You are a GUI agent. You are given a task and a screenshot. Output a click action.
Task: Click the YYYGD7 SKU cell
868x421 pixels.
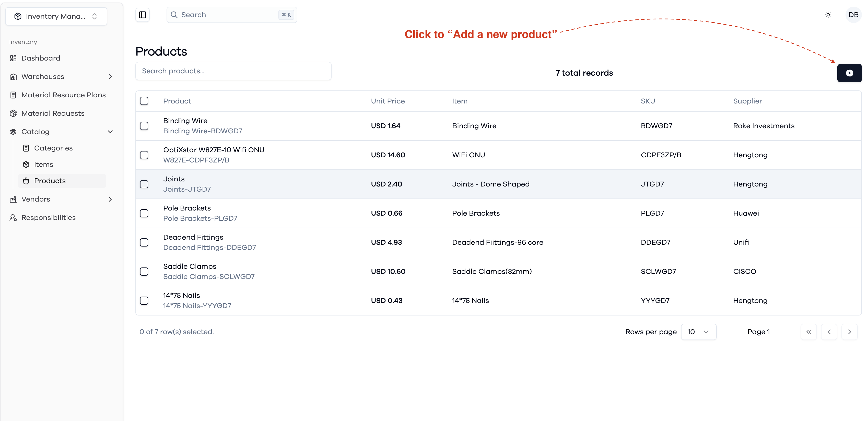[x=655, y=301]
